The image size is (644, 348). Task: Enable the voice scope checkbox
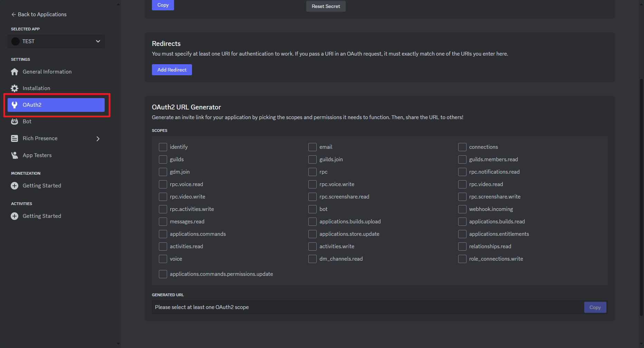(x=163, y=259)
